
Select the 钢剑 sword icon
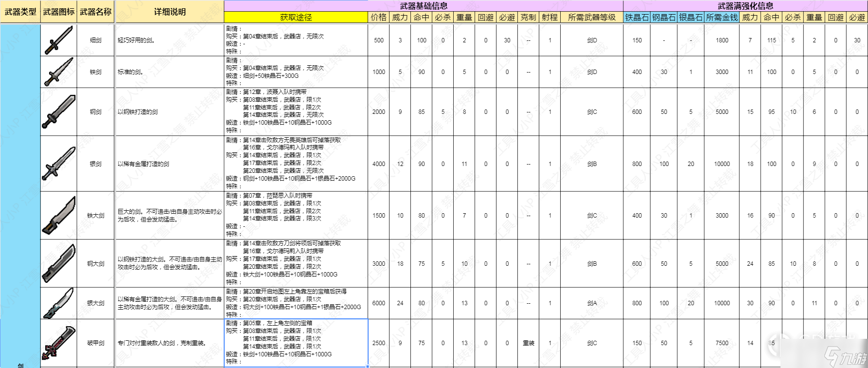[x=59, y=111]
